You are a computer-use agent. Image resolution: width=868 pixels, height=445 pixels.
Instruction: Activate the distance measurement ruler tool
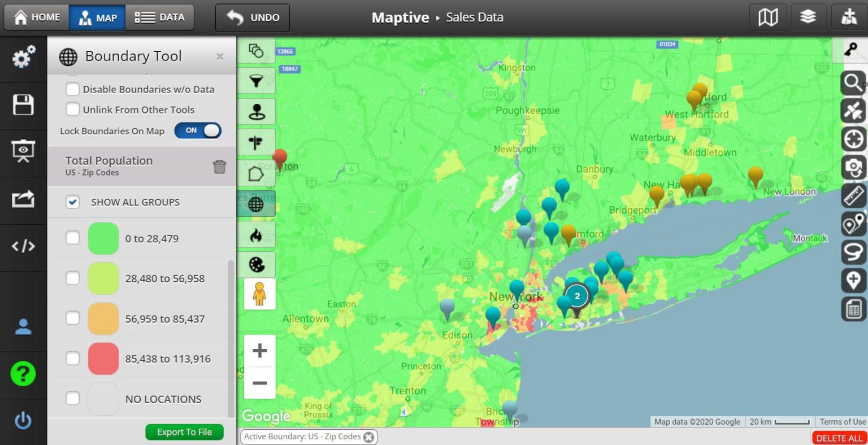(853, 197)
